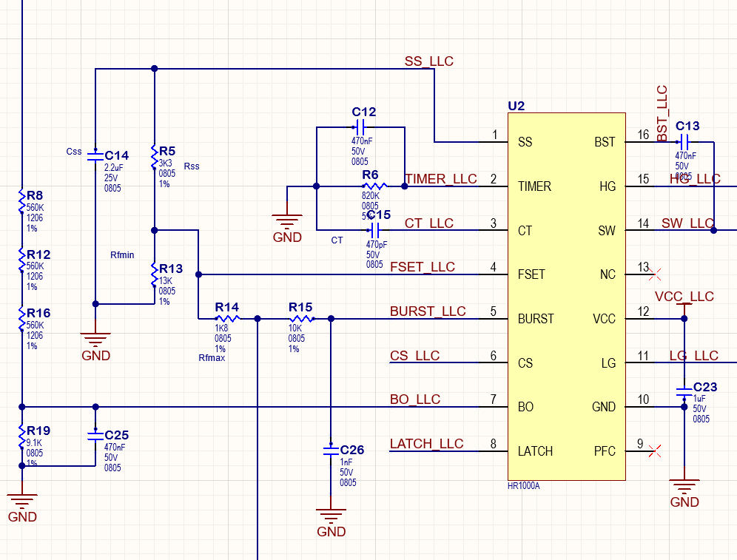Select the VCC_LLC power port symbol
Viewport: 737px width, 560px height.
point(684,303)
